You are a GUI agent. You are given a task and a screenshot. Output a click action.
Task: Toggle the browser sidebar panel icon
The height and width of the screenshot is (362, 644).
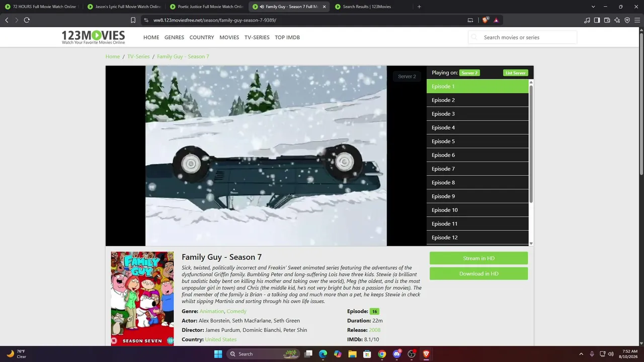[x=597, y=20]
